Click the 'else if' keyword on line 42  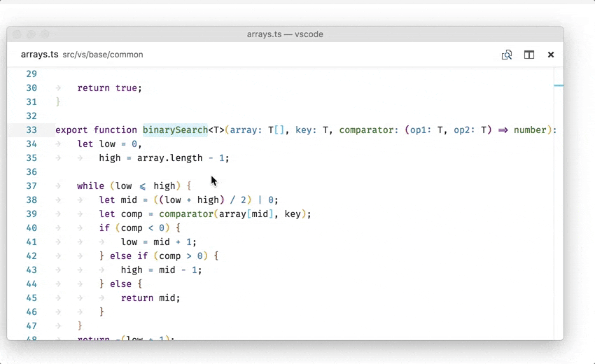(x=129, y=255)
